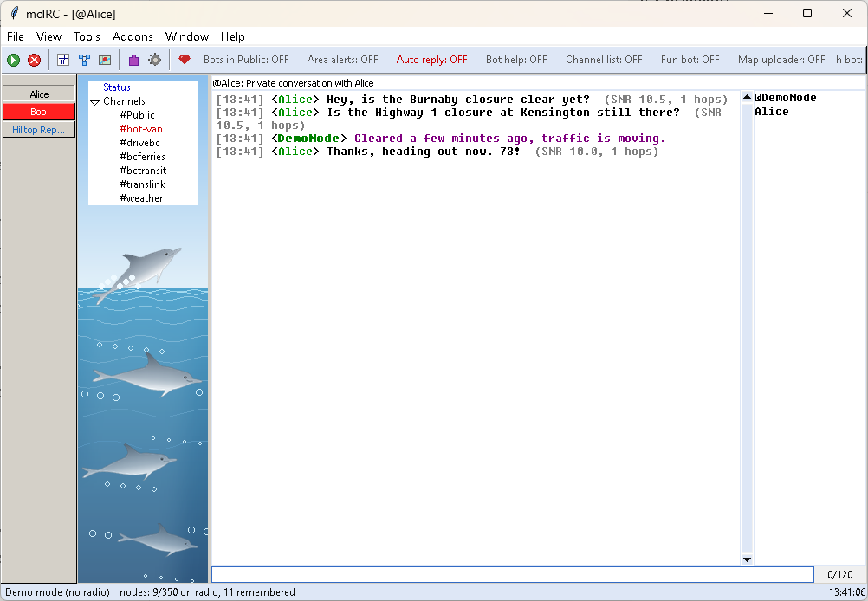Toggle Bot help setting
The height and width of the screenshot is (601, 868).
click(x=516, y=60)
